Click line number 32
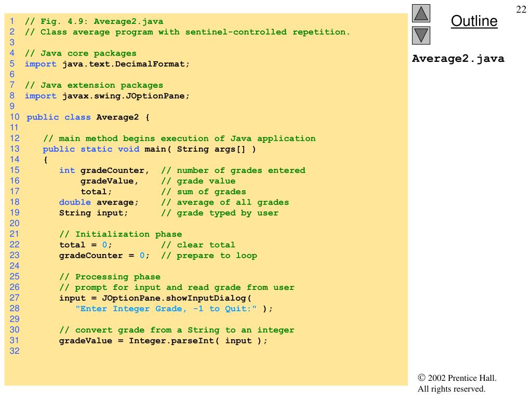The image size is (532, 399). click(x=15, y=351)
